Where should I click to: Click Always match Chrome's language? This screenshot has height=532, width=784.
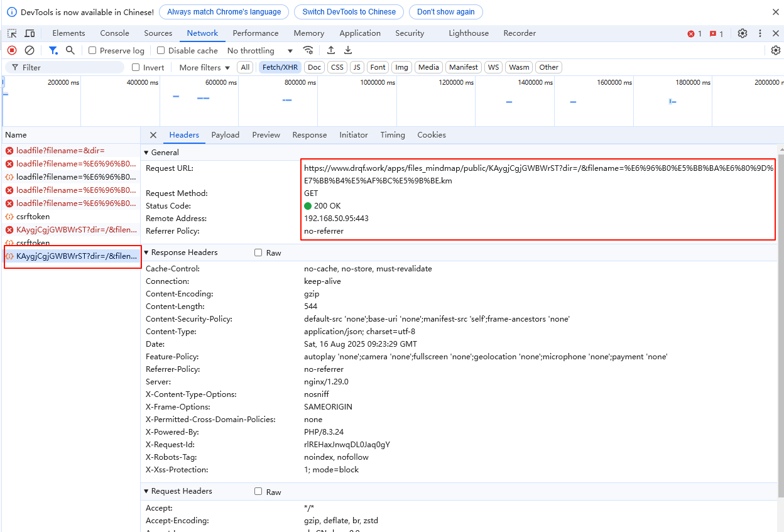pyautogui.click(x=224, y=12)
